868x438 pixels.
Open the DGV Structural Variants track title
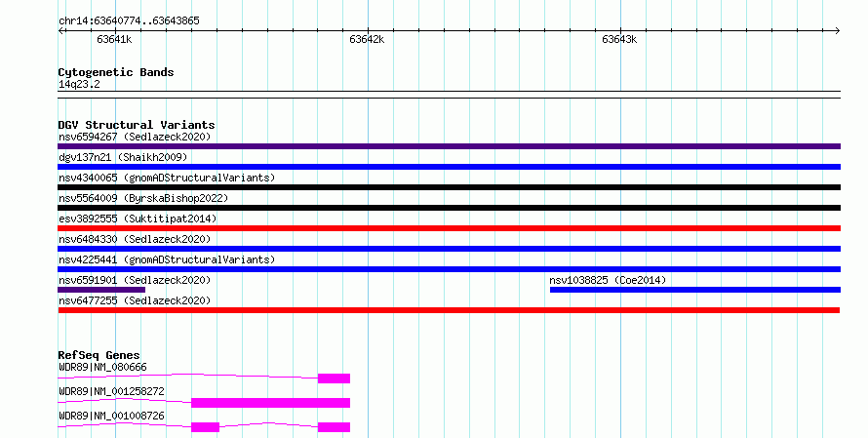(137, 125)
